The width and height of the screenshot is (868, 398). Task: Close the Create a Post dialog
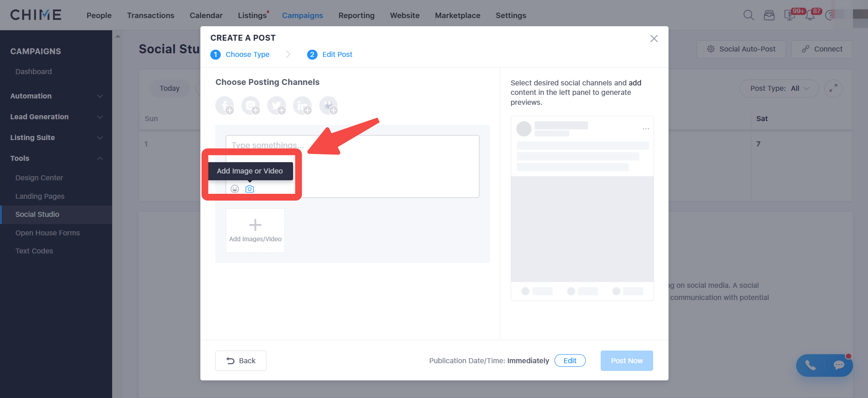tap(654, 38)
